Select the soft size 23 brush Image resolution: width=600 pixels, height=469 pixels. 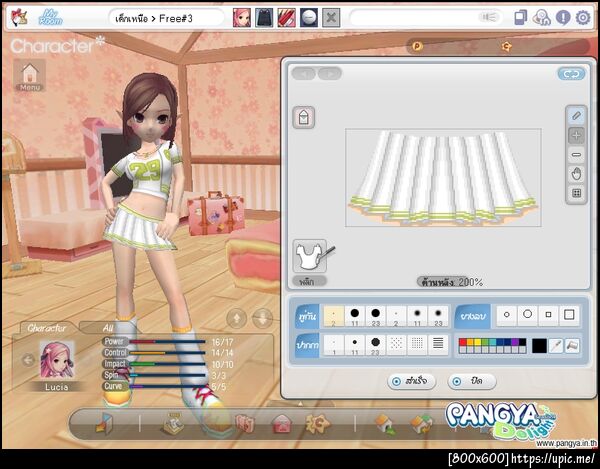tap(438, 316)
